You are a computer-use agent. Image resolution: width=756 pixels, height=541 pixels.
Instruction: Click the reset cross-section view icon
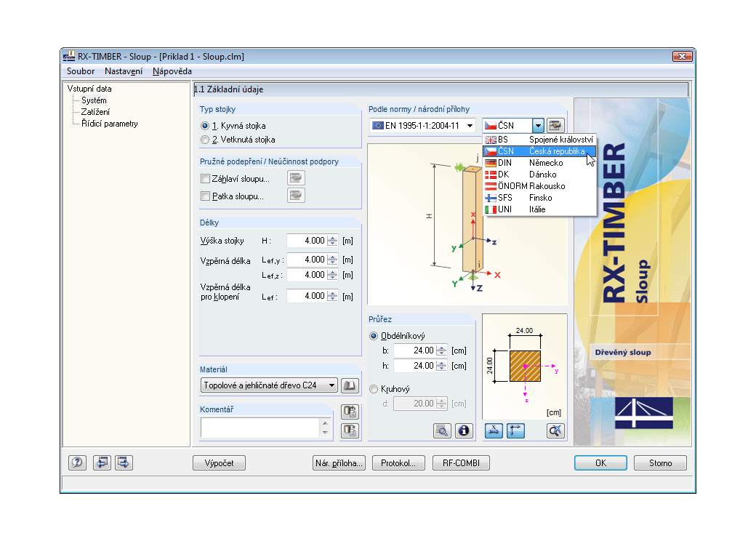click(x=555, y=430)
